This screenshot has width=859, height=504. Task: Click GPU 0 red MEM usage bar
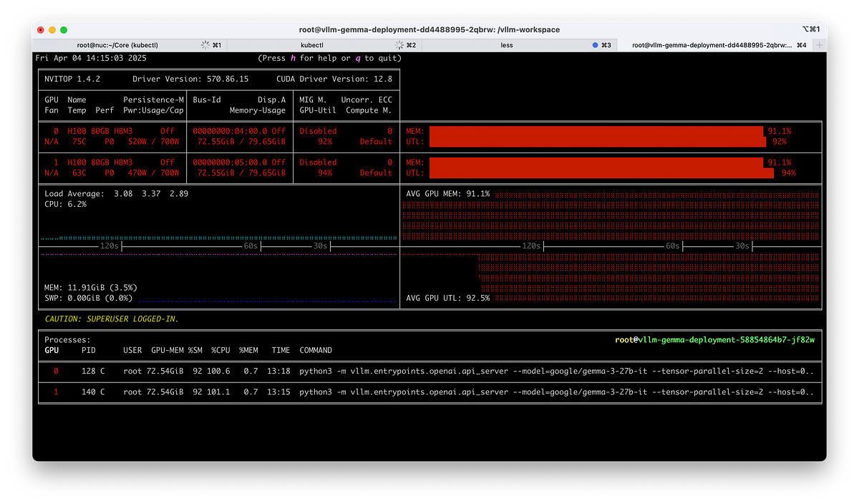click(596, 132)
